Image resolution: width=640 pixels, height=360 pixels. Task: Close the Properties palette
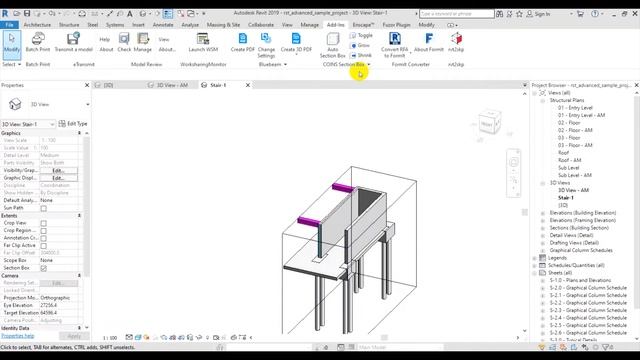click(87, 85)
